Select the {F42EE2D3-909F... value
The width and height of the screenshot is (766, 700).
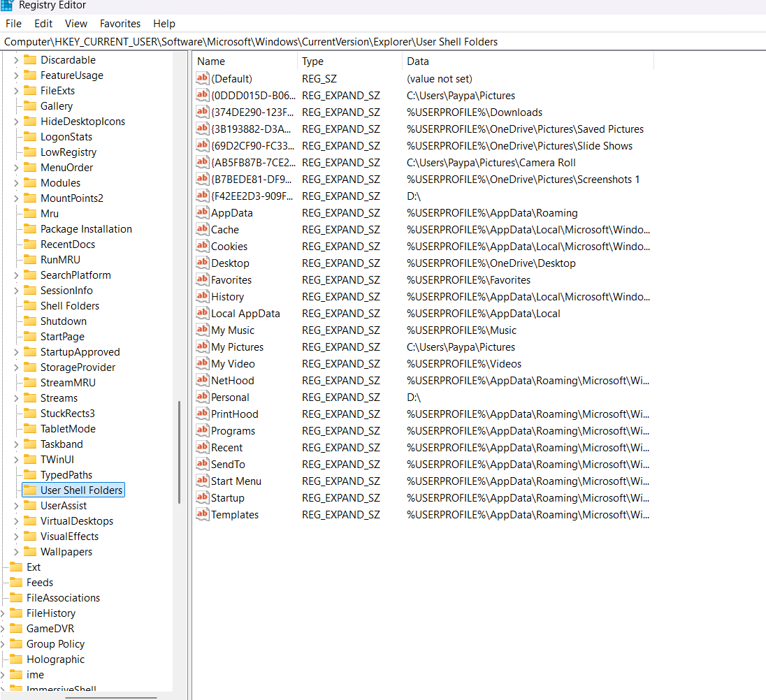pos(252,196)
